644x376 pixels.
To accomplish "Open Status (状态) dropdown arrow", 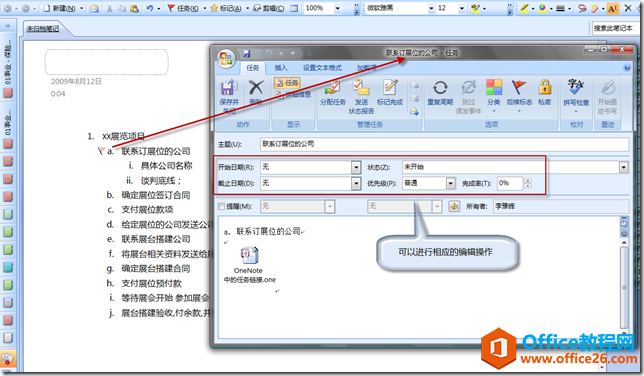I will [x=623, y=167].
